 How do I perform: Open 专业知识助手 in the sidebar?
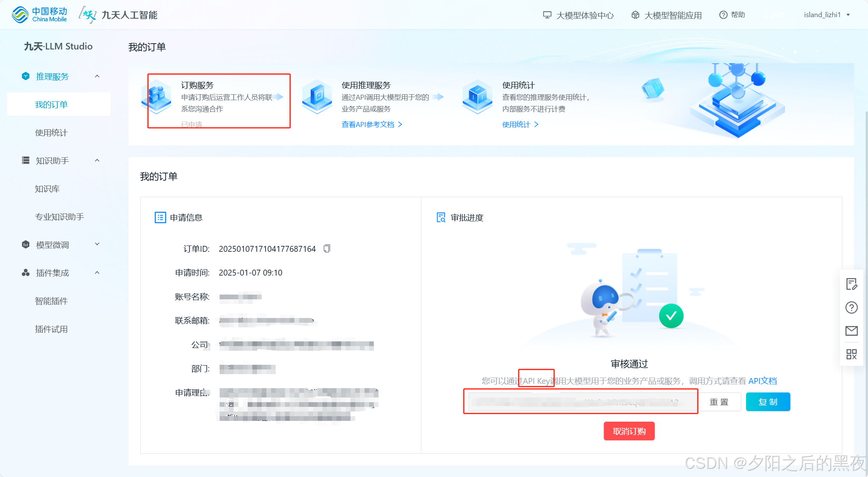(59, 217)
